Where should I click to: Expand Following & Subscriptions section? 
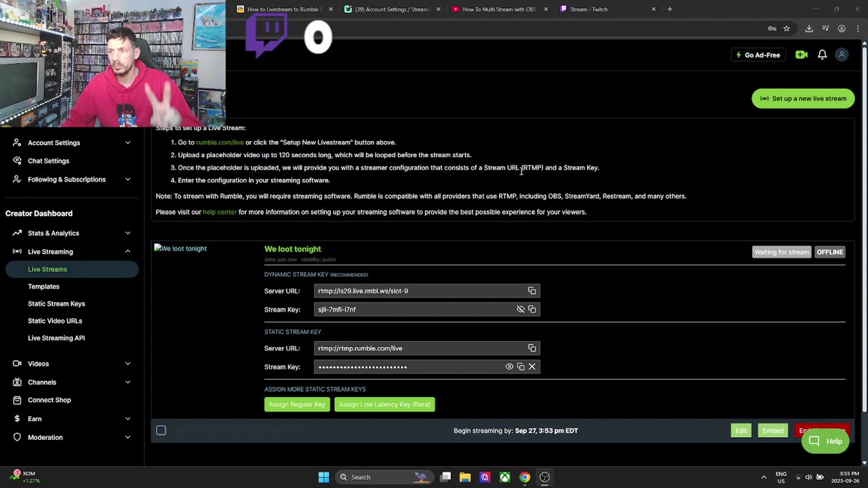[x=71, y=180]
